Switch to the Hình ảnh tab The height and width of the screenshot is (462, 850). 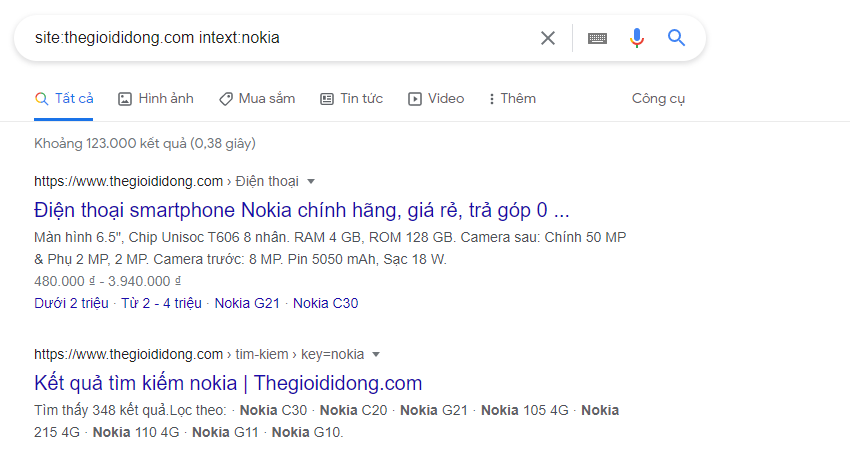click(x=156, y=98)
